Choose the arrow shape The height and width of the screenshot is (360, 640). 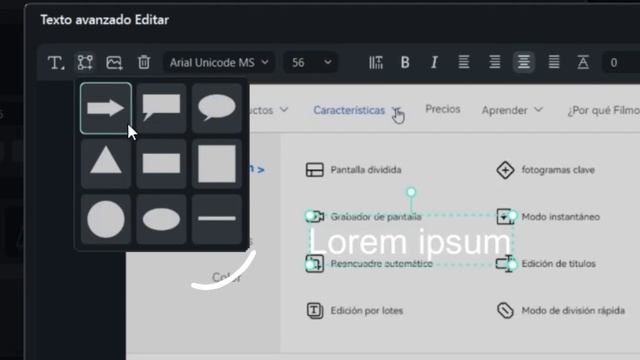coord(106,108)
